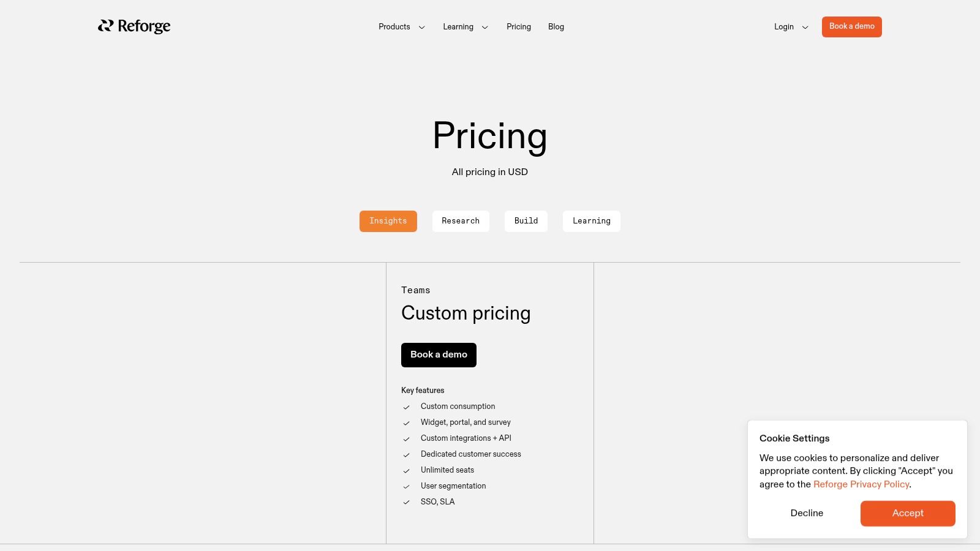Viewport: 980px width, 551px height.
Task: Select the checkmark beside Custom consumption
Action: point(406,407)
